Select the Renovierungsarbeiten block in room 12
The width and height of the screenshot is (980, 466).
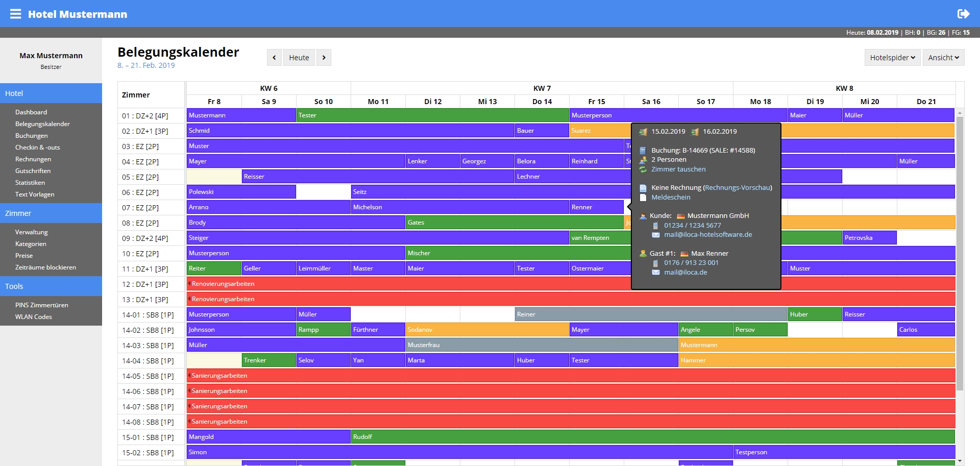(x=571, y=284)
